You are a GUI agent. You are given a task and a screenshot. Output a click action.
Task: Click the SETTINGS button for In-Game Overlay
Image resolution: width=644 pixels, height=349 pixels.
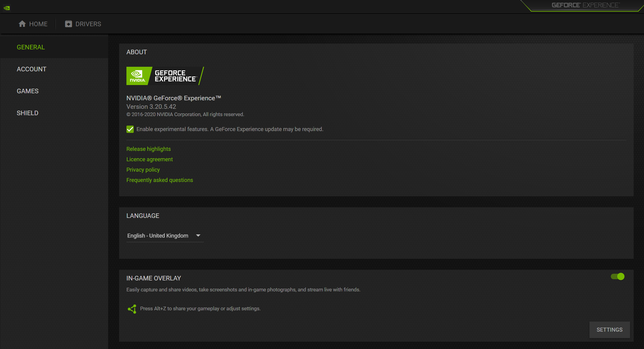pos(609,330)
